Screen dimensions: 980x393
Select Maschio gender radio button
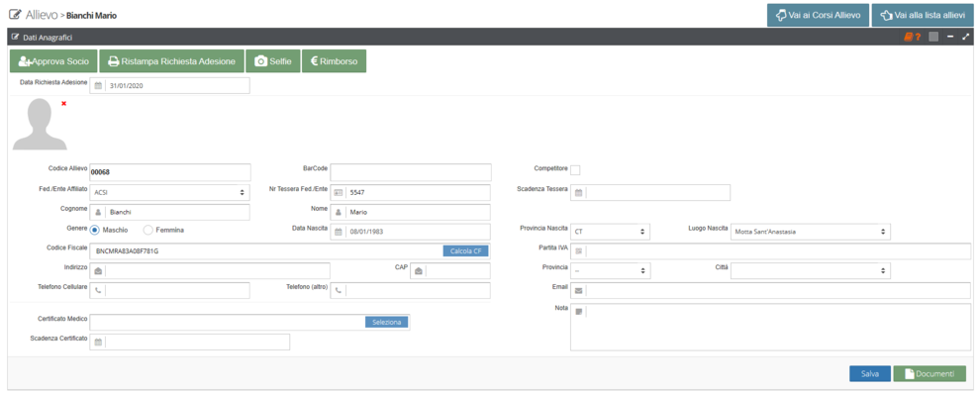pyautogui.click(x=95, y=230)
